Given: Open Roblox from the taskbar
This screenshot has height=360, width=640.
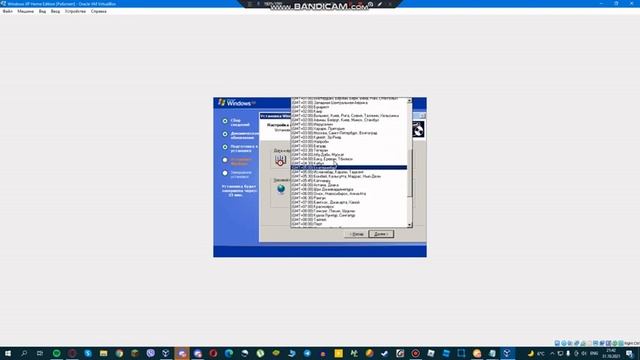Looking at the screenshot, I should 431,353.
